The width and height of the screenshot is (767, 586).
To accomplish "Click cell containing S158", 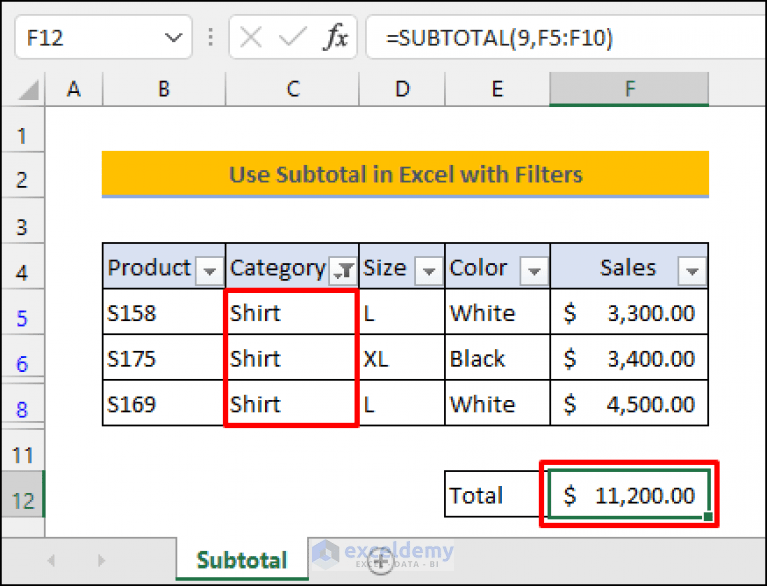I will [164, 313].
